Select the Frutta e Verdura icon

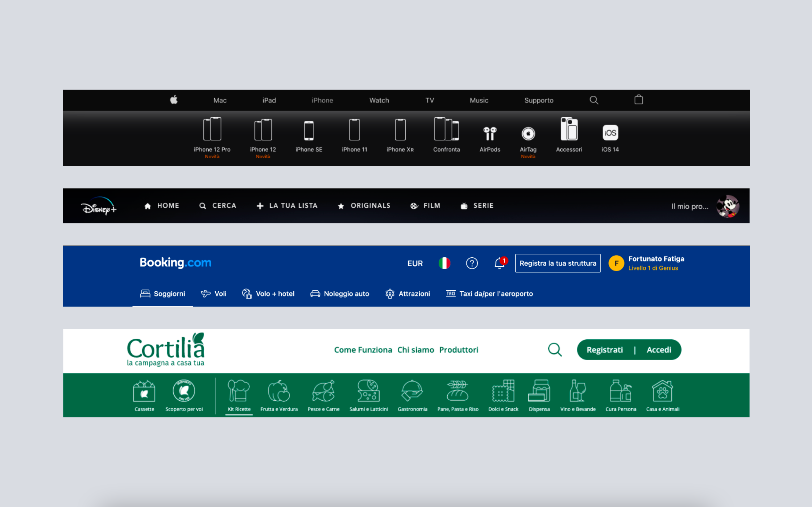279,391
